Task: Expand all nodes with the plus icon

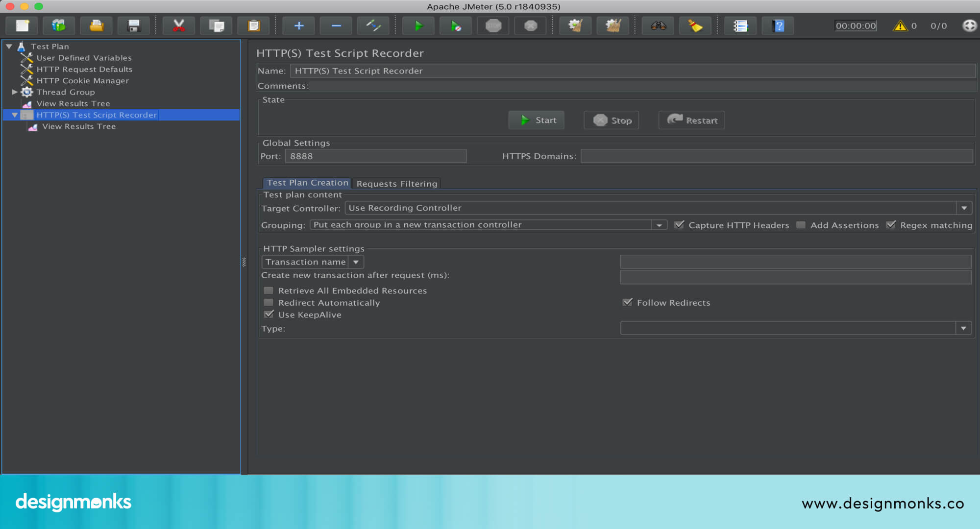Action: click(x=299, y=25)
